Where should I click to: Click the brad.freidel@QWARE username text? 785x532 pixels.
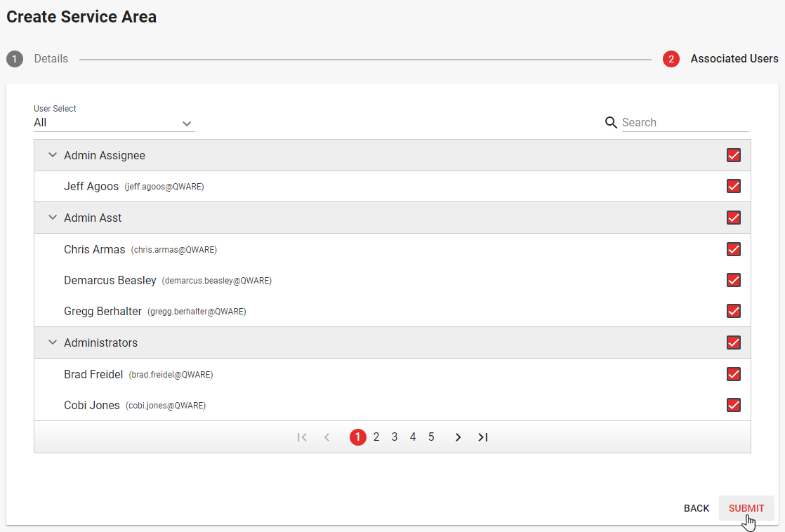(x=171, y=375)
